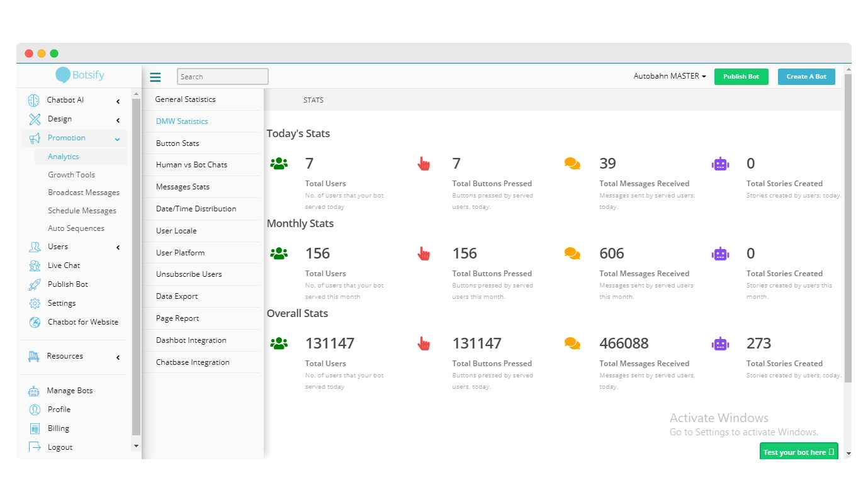Click Today's Buttons Pressed pointer icon

coord(424,164)
